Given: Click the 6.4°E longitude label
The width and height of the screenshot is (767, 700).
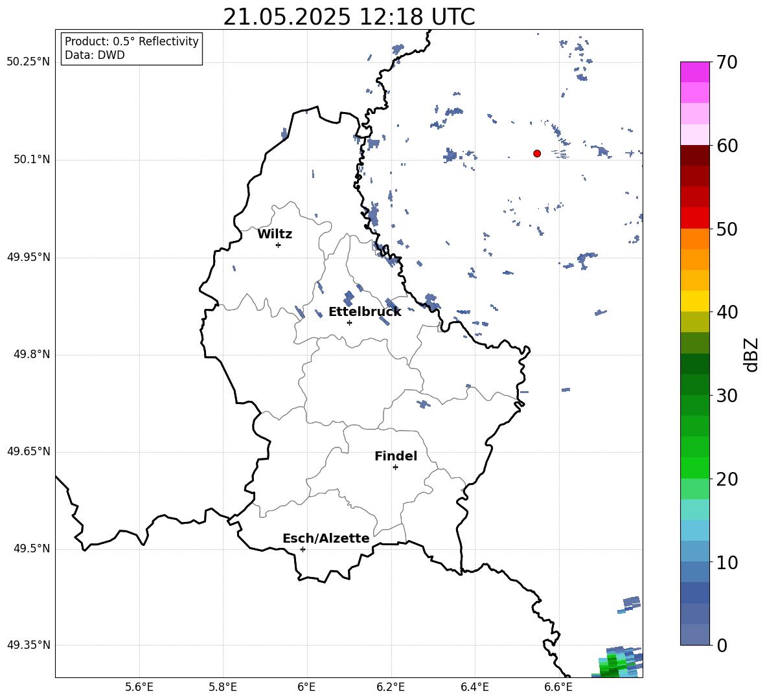Looking at the screenshot, I should (x=474, y=687).
